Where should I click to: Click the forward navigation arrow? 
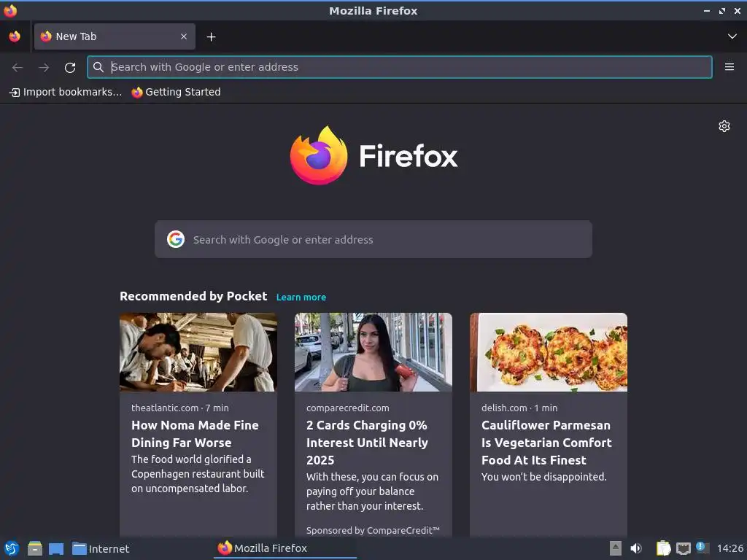(x=44, y=68)
